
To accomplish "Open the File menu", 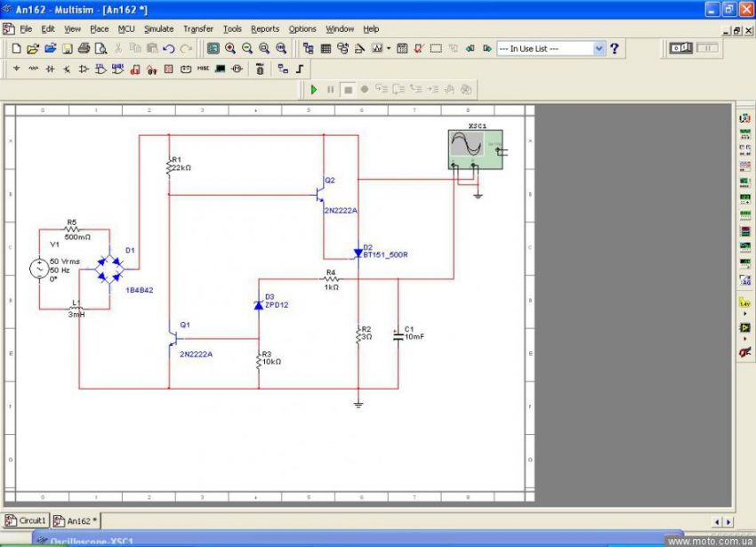I will [26, 29].
